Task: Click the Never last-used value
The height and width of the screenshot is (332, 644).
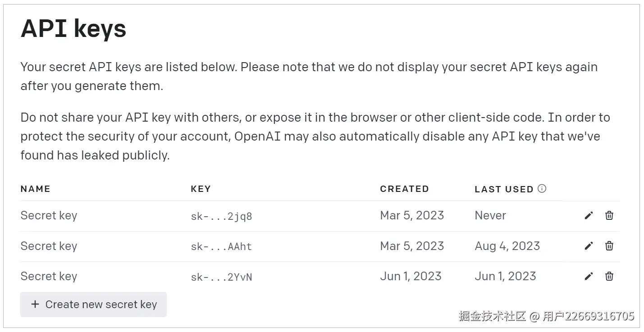Action: 490,215
